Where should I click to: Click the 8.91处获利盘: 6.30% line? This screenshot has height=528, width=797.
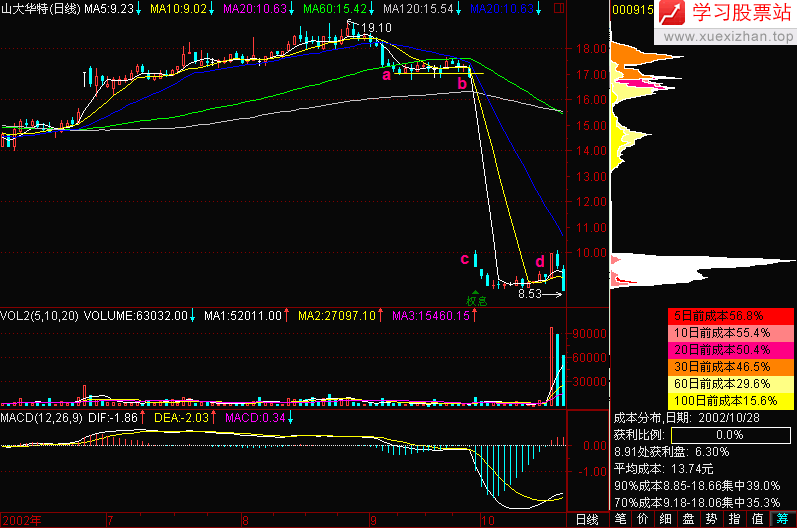(x=671, y=452)
